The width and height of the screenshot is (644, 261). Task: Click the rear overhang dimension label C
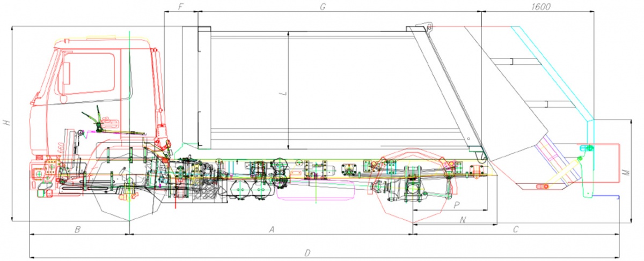pos(515,229)
